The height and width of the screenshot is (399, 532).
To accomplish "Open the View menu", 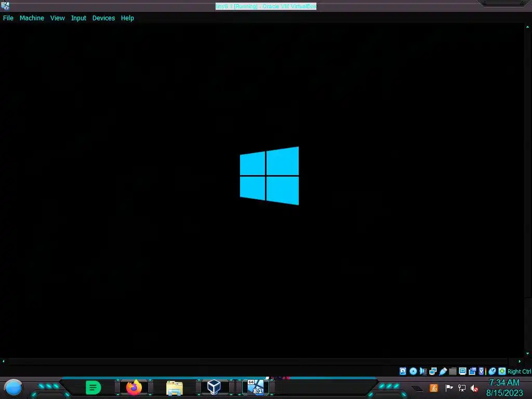I will (x=57, y=18).
